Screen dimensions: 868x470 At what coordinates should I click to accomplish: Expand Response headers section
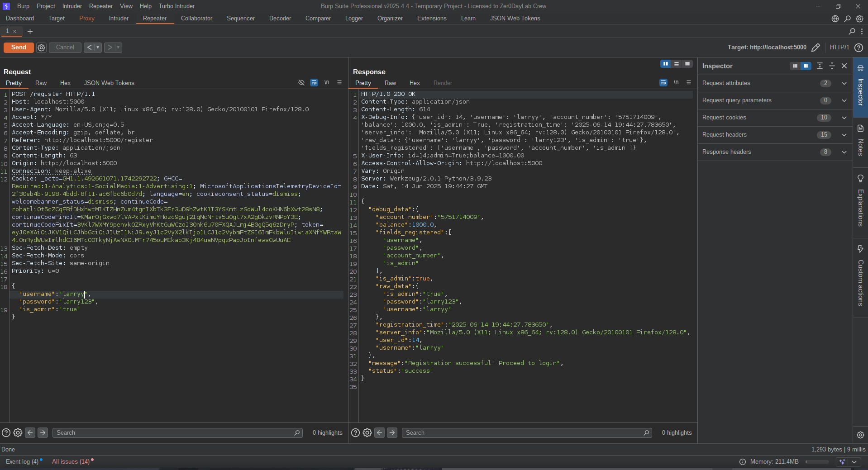pos(844,152)
